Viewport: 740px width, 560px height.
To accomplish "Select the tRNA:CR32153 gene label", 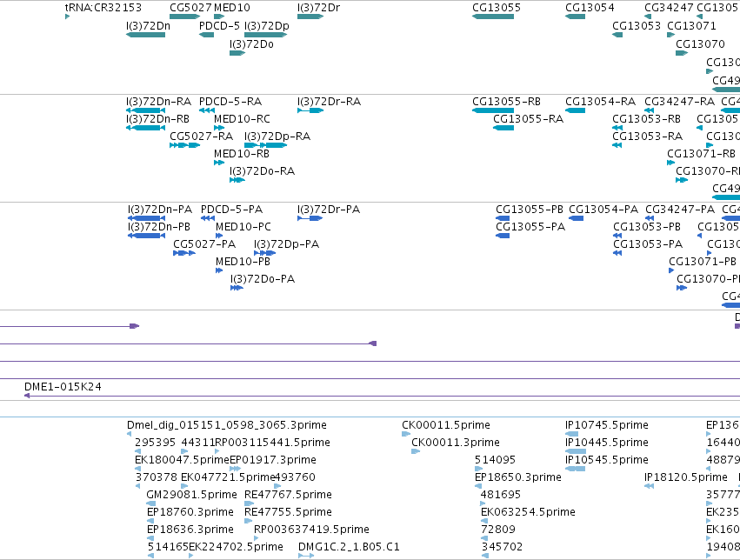I will tap(103, 8).
